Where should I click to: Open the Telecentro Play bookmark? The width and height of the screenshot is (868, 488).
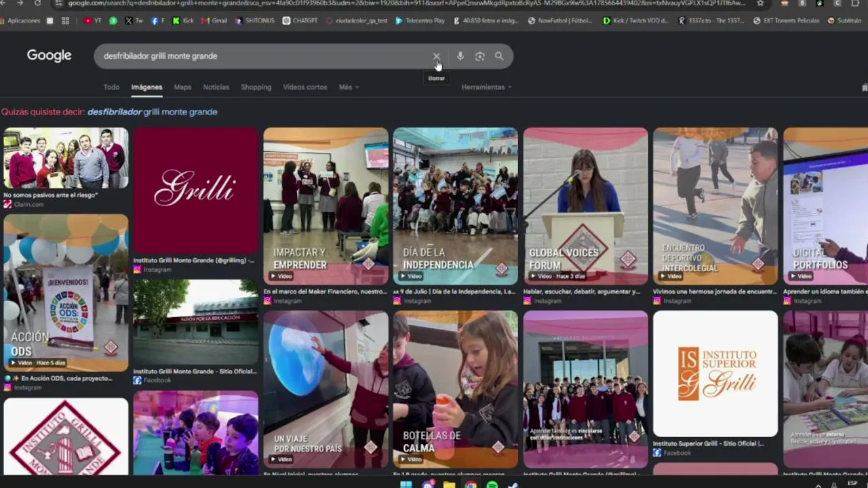420,21
